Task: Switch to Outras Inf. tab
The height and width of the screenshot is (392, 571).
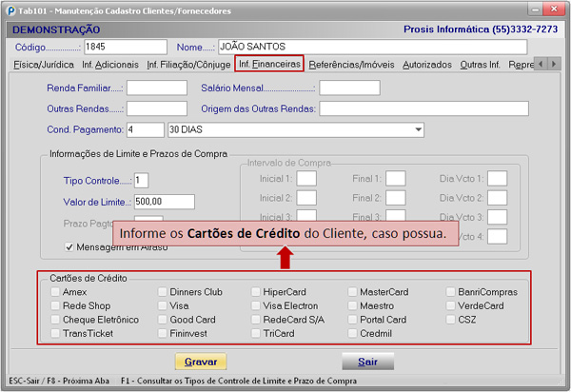Action: 480,65
